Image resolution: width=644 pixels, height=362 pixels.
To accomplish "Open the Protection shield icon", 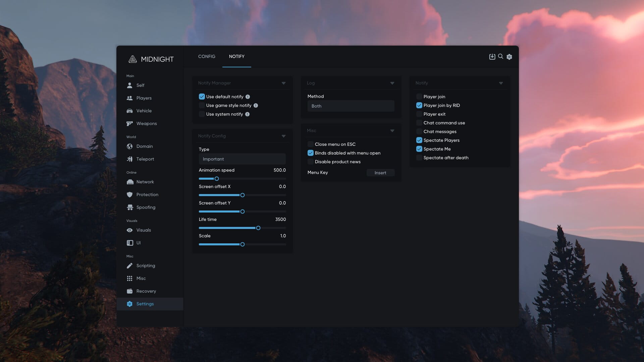I will point(129,195).
